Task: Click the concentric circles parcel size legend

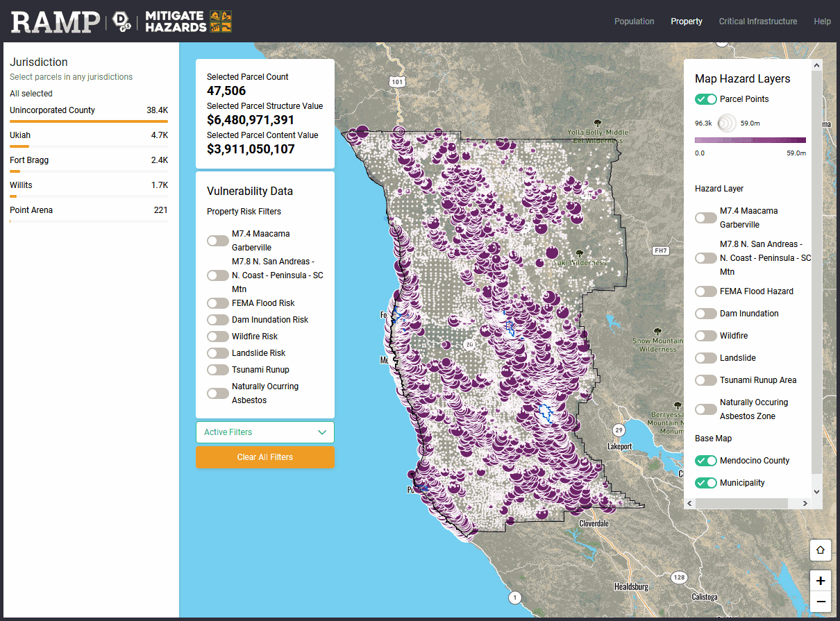Action: [726, 123]
